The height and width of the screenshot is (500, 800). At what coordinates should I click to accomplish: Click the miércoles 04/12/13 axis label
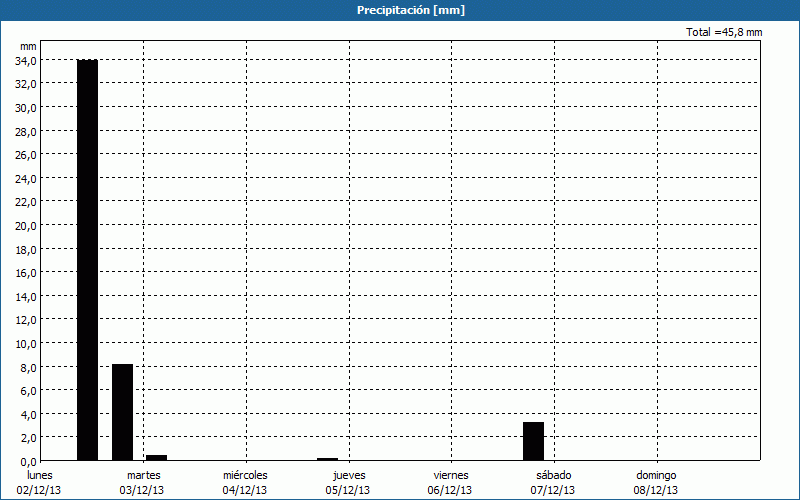coord(244,483)
